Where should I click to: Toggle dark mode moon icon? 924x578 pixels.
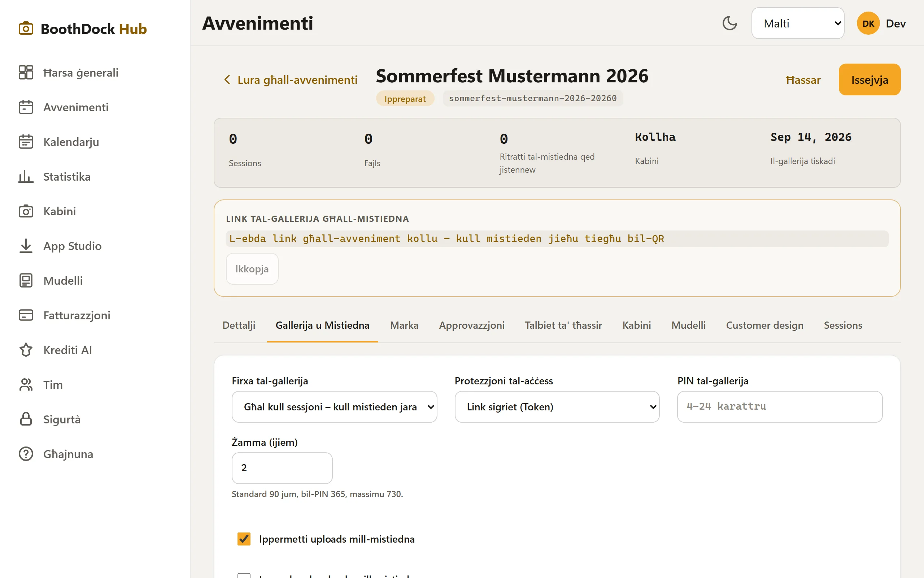(729, 23)
